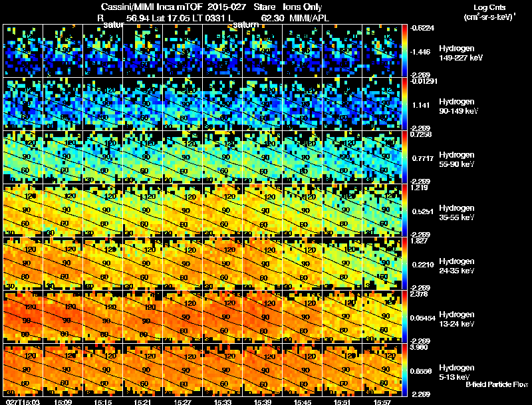Click the 'Ions Only' text in header
This screenshot has height=405, width=532.
pos(303,7)
